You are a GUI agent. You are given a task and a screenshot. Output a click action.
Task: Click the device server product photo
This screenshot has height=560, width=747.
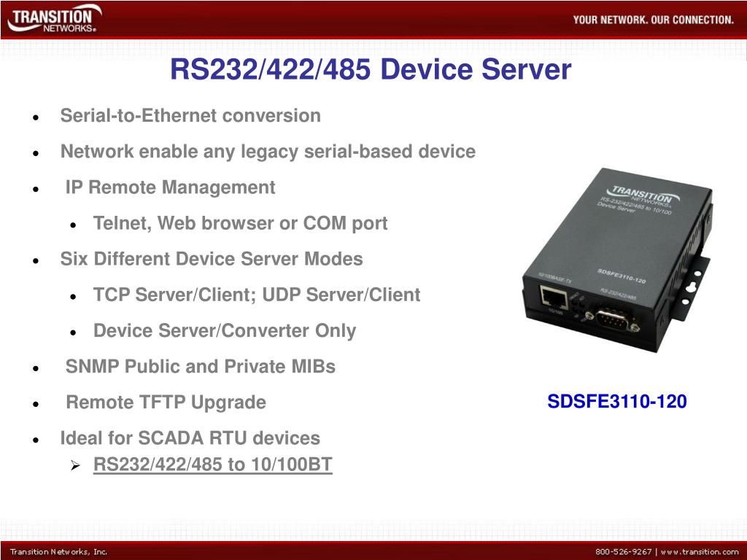click(617, 260)
